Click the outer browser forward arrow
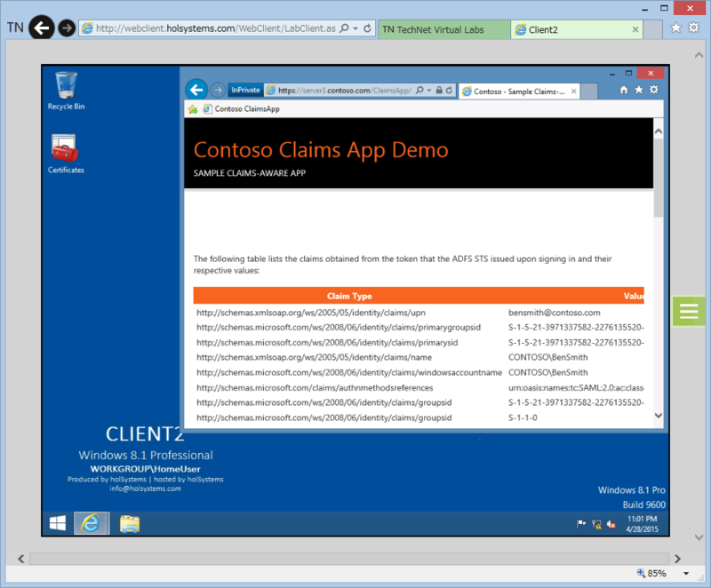Screen dimensions: 711x588 [x=68, y=28]
